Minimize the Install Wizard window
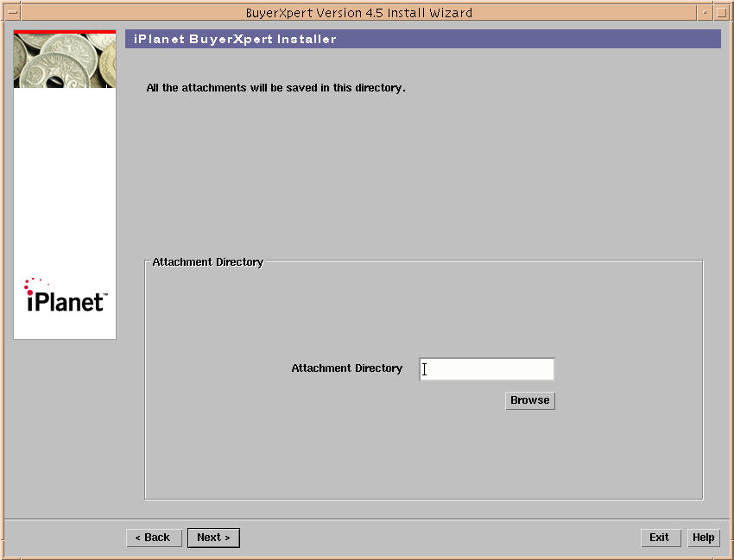The width and height of the screenshot is (734, 560). coord(705,12)
